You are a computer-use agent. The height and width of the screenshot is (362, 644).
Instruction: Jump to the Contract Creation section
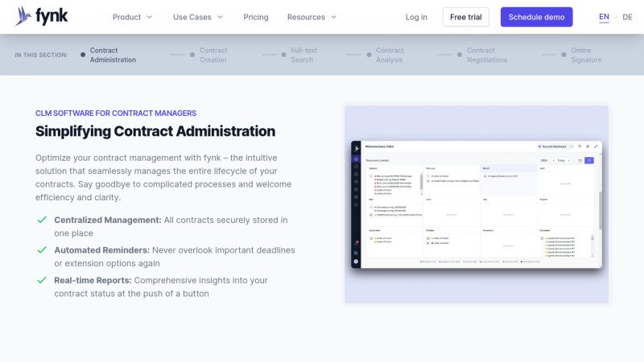pos(213,55)
